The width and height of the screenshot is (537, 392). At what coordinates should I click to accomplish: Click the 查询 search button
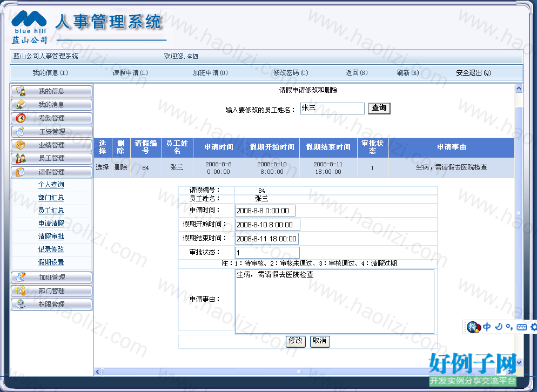(379, 108)
